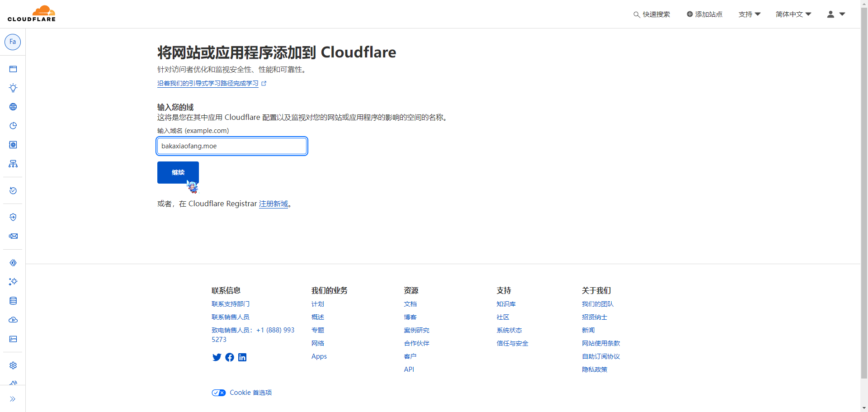Open 快速搜索 in the header
The width and height of the screenshot is (868, 412).
(651, 14)
